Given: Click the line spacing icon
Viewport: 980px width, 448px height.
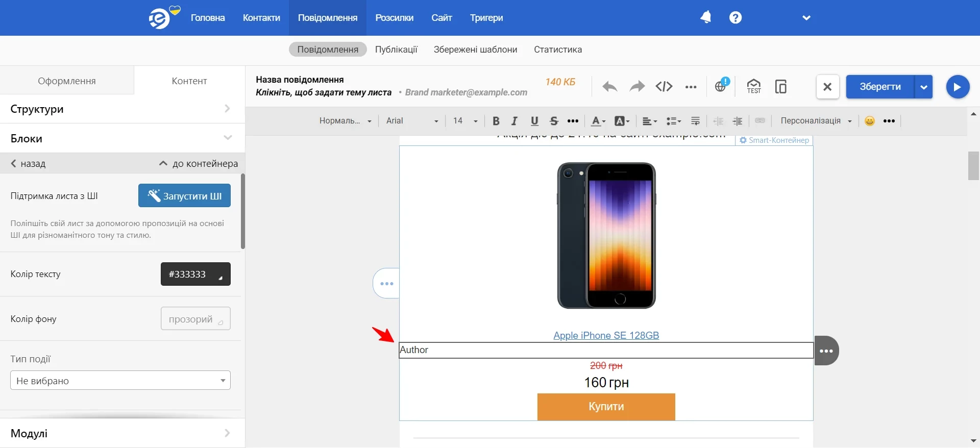Looking at the screenshot, I should point(695,121).
